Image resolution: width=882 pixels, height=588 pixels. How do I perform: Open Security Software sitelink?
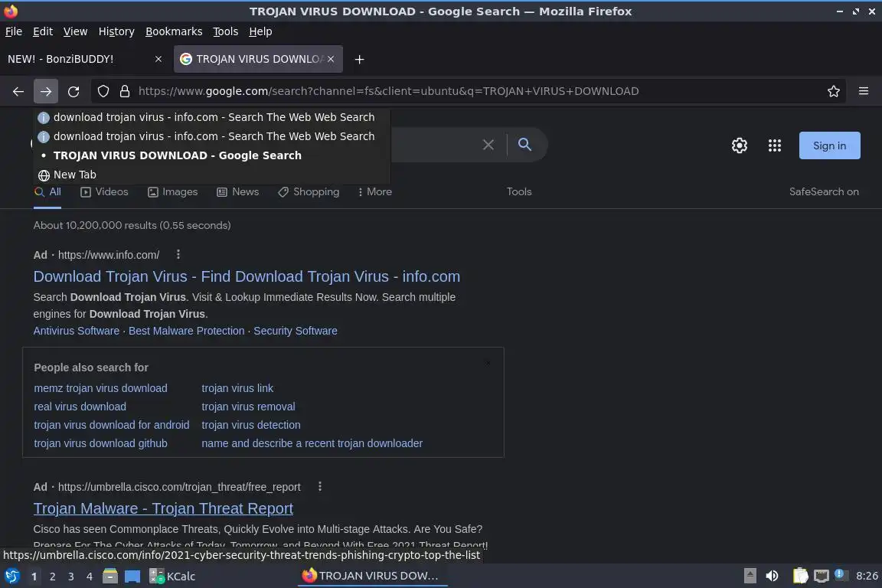[x=296, y=331]
